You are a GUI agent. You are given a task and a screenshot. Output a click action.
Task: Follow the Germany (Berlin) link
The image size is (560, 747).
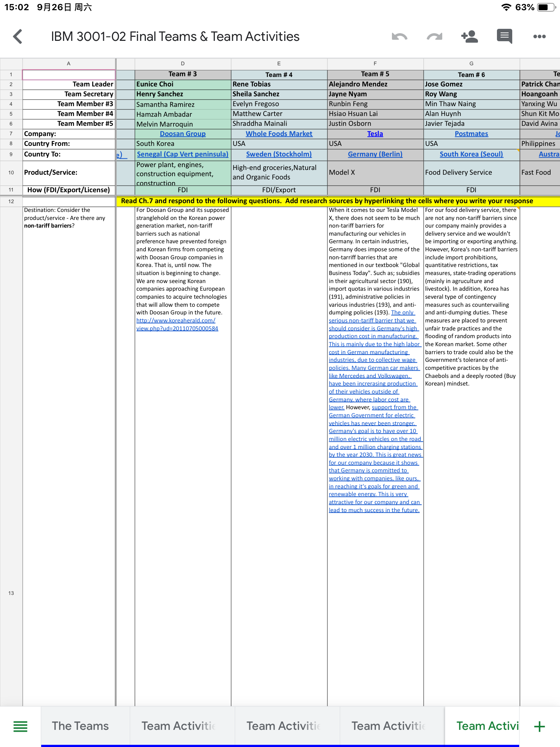point(375,154)
